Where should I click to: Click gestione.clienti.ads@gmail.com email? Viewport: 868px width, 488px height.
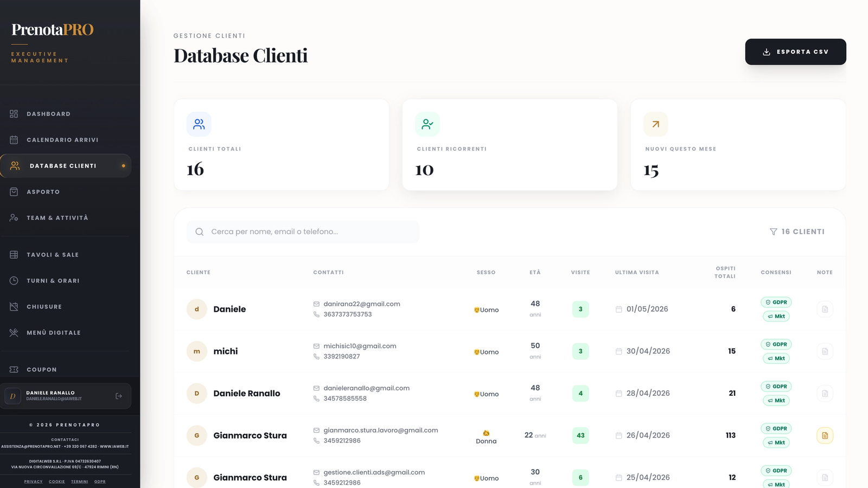[x=374, y=472]
